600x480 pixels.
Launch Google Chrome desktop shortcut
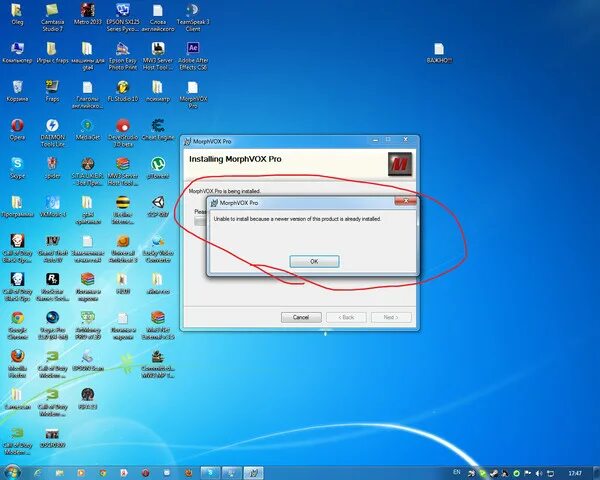[x=17, y=325]
